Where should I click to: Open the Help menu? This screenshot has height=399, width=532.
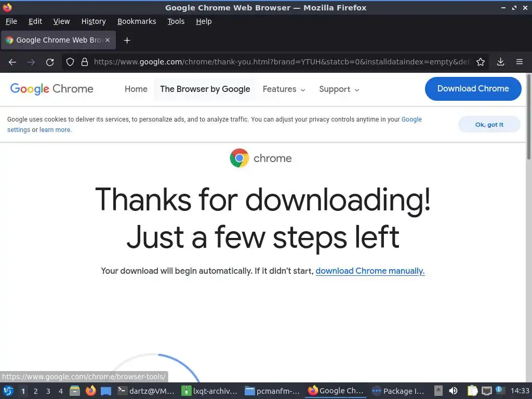point(204,21)
